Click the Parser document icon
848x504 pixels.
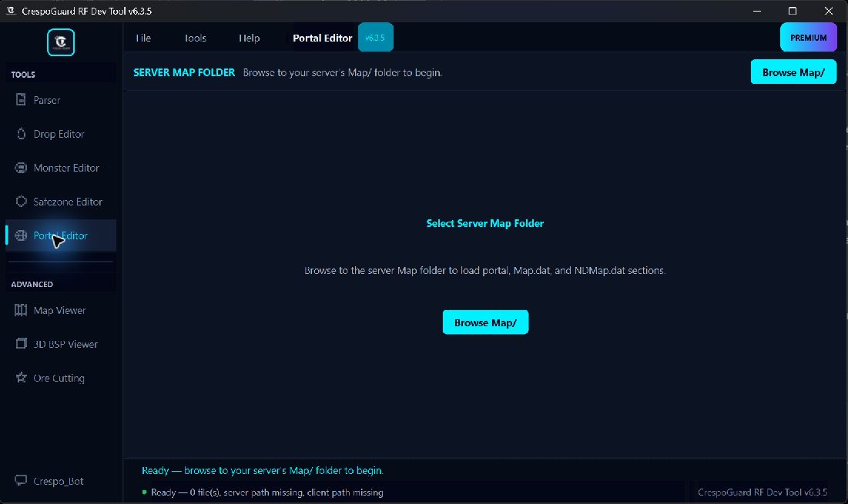(21, 99)
